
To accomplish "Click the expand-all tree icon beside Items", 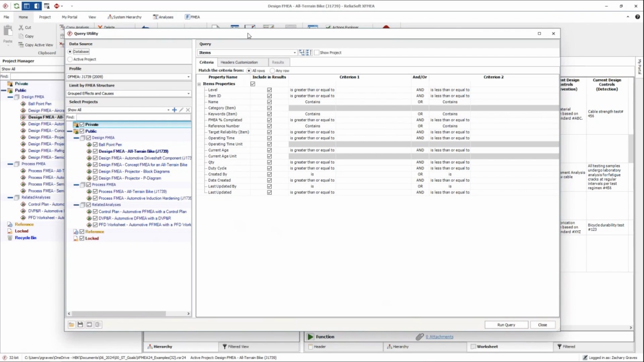I will tap(302, 52).
